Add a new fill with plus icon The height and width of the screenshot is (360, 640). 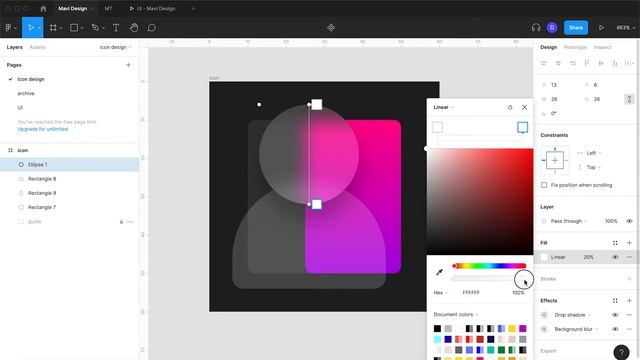coord(629,243)
